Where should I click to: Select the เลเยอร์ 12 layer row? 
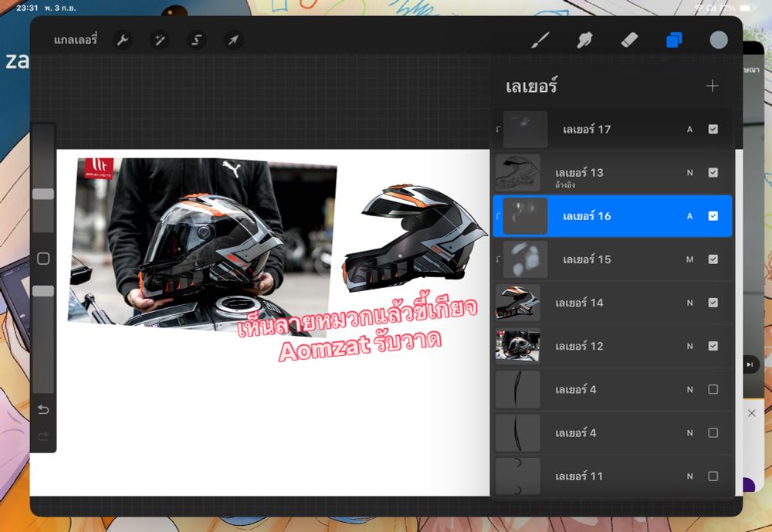pyautogui.click(x=612, y=346)
